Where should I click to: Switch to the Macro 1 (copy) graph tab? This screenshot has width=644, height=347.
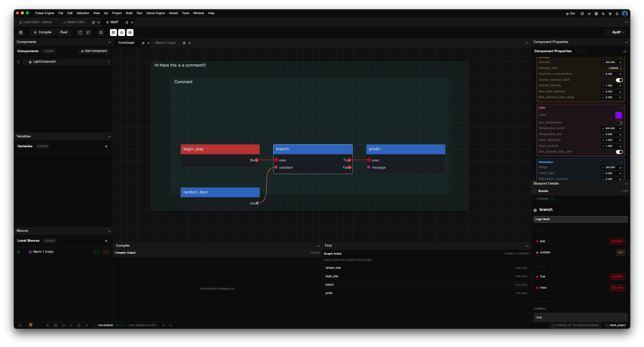point(166,43)
